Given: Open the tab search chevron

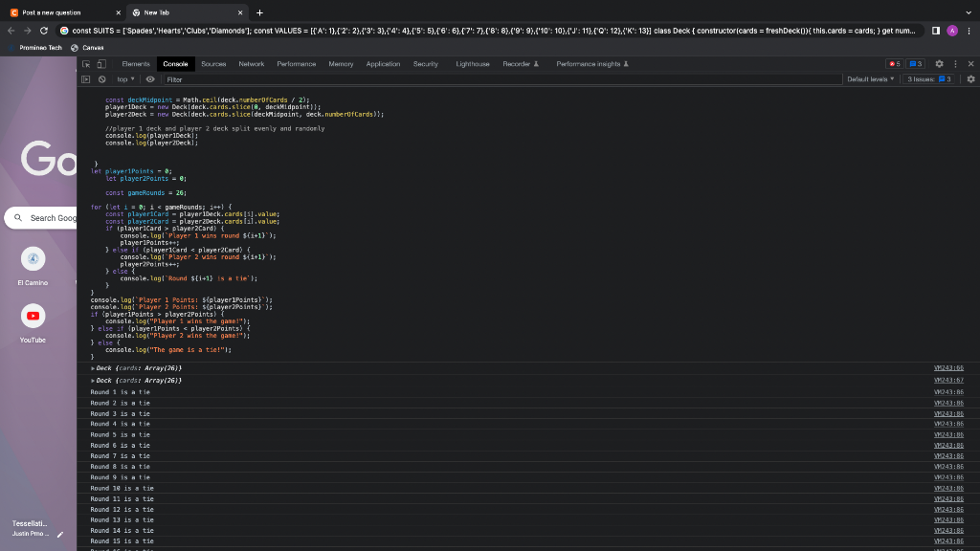Looking at the screenshot, I should tap(969, 12).
